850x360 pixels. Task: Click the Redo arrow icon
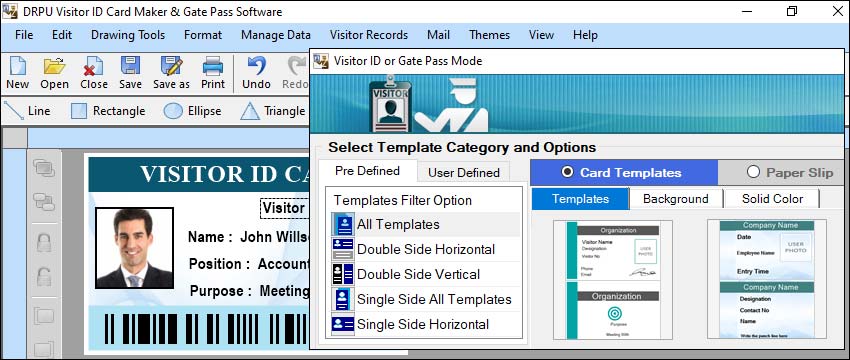296,66
